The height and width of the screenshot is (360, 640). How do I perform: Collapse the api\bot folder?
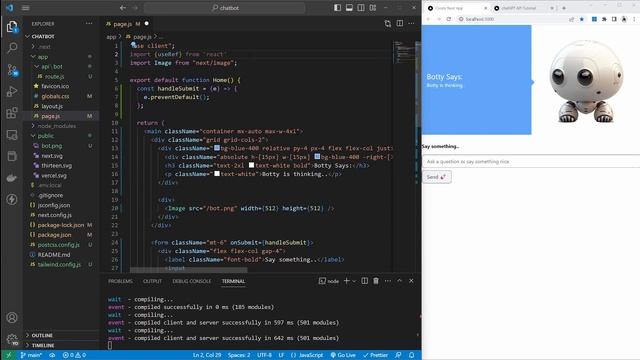point(52,67)
